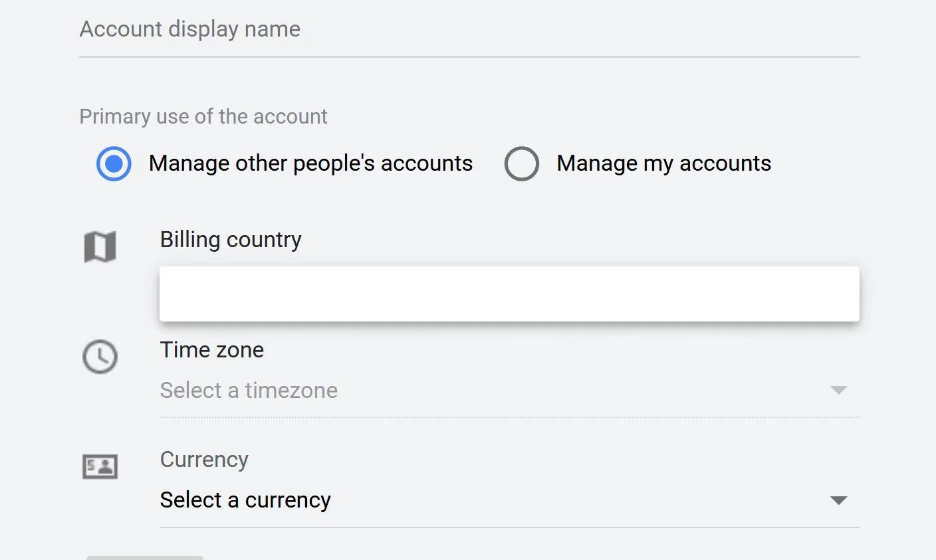Click the "Manage my accounts" text label
Viewport: 936px width, 560px height.
point(663,163)
